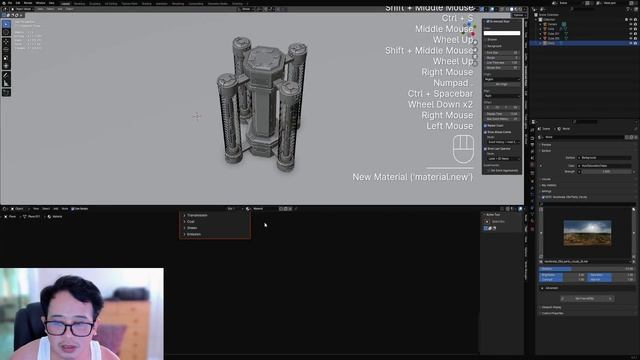Screen dimensions: 640x360
Task: Select the Transform tool in viewport toolbar
Action: click(x=6, y=66)
